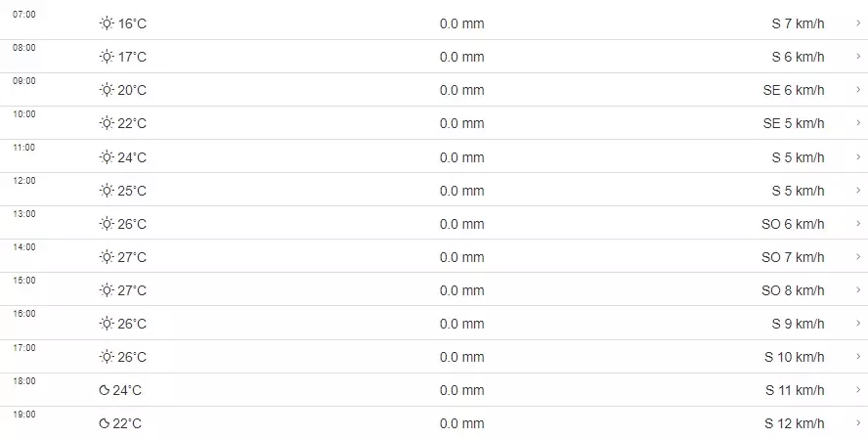Click the sun icon in the 07:00 row

pos(107,23)
